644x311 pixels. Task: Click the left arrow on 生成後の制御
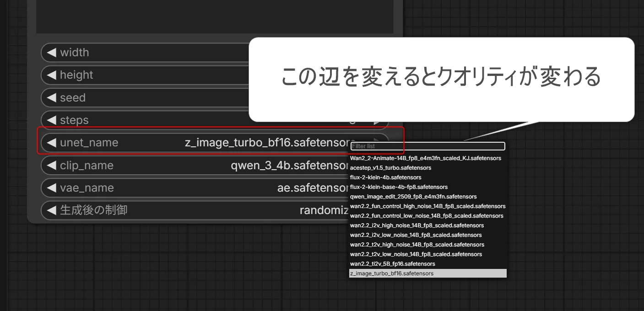tap(52, 210)
